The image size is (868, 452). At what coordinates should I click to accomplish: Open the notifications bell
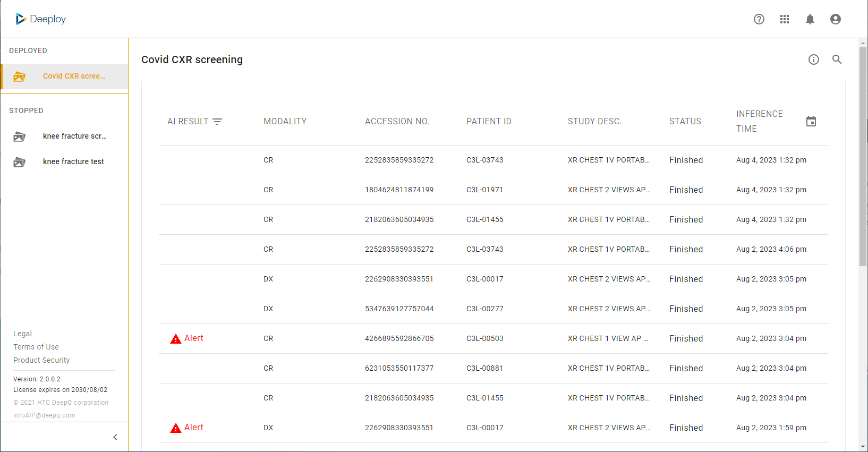[810, 19]
